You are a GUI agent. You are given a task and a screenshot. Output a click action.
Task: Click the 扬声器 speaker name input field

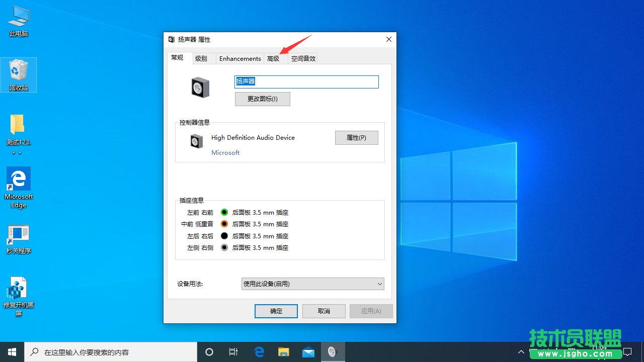click(x=306, y=81)
